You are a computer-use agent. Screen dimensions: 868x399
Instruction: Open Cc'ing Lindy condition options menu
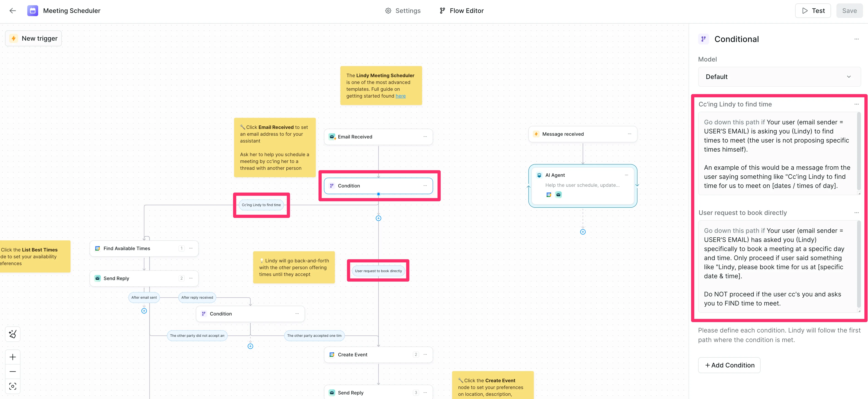856,104
